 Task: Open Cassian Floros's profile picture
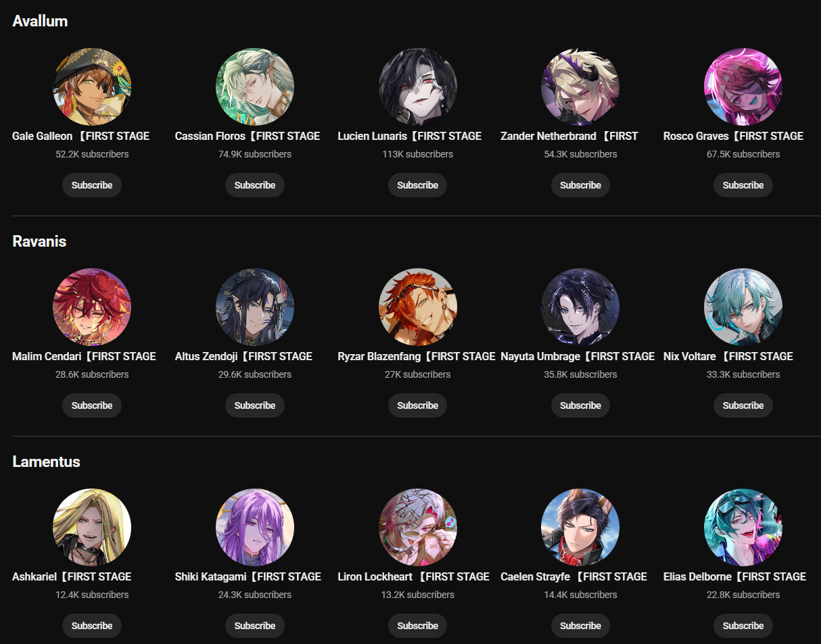click(x=255, y=86)
